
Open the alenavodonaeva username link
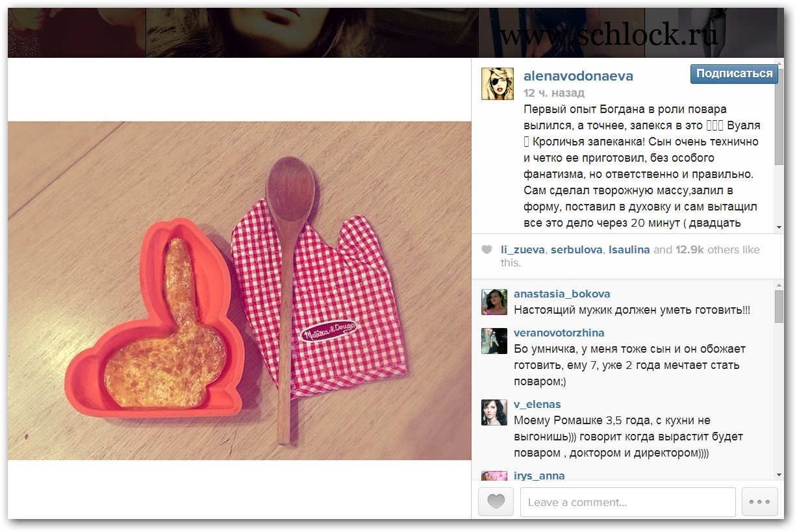click(x=578, y=76)
